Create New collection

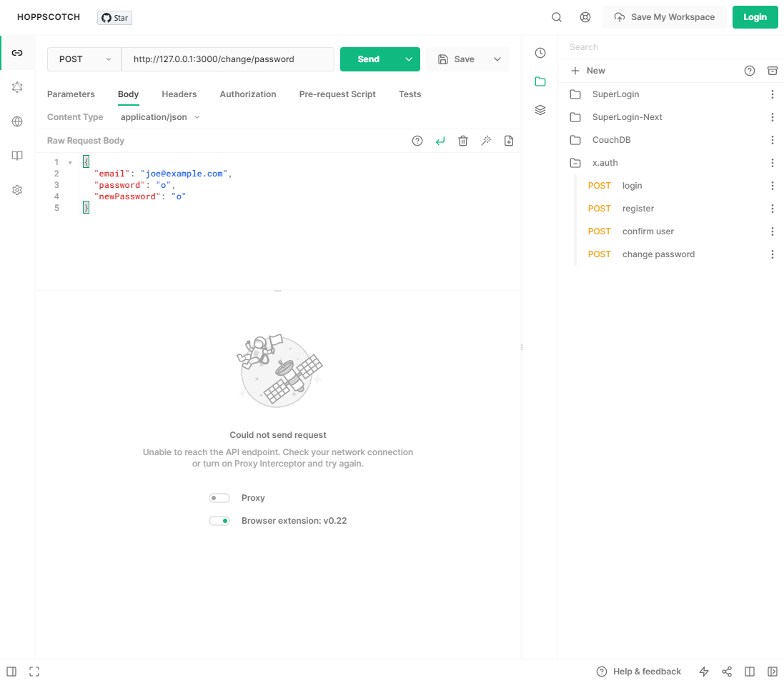coord(588,71)
